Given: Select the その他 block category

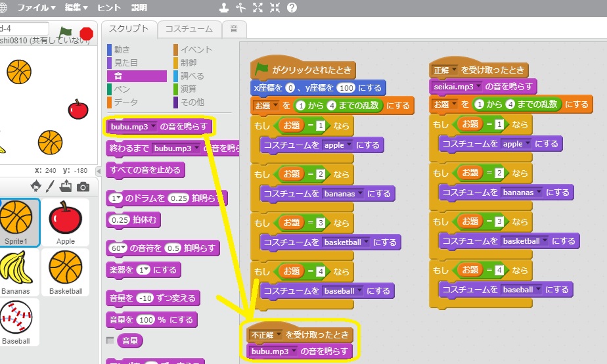Looking at the screenshot, I should pos(203,102).
